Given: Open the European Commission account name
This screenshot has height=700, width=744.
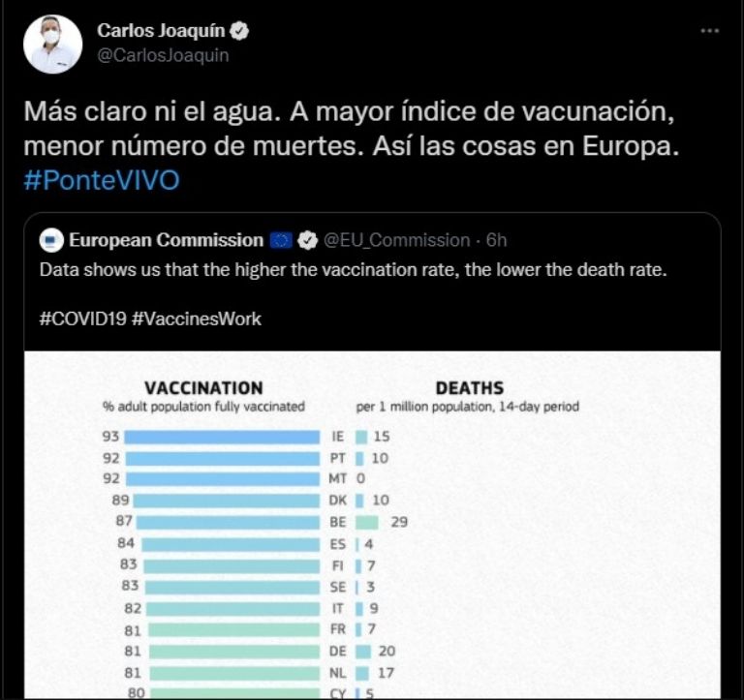Looking at the screenshot, I should [x=166, y=240].
